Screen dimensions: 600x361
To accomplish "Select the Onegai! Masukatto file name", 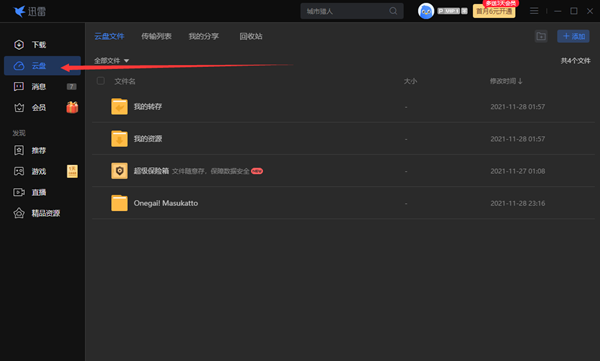I will click(x=166, y=203).
